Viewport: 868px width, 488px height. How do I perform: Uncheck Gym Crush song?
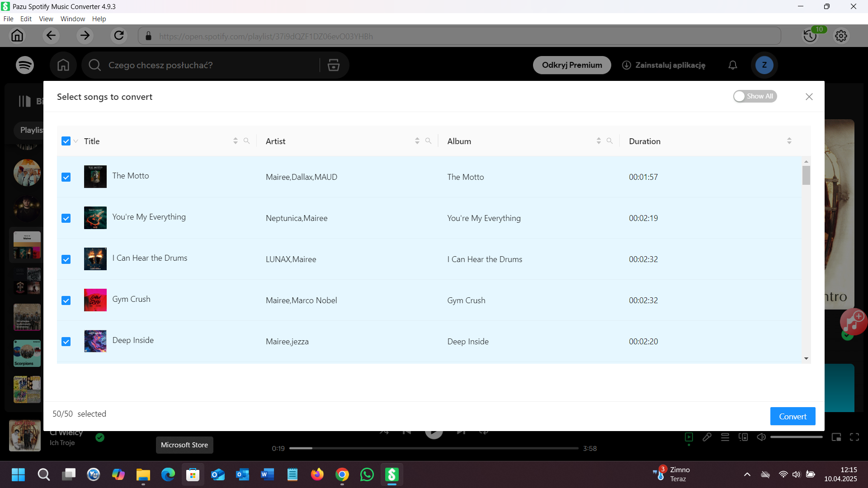click(66, 300)
